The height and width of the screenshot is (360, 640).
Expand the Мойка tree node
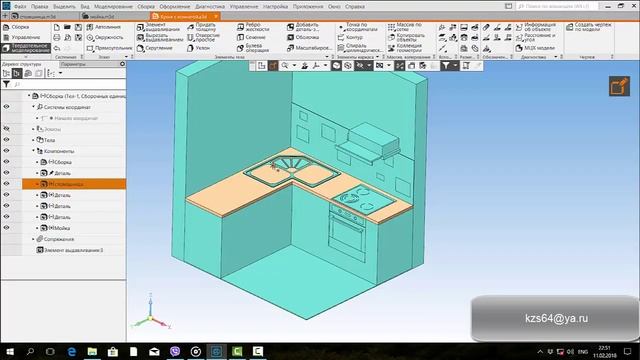pyautogui.click(x=37, y=228)
